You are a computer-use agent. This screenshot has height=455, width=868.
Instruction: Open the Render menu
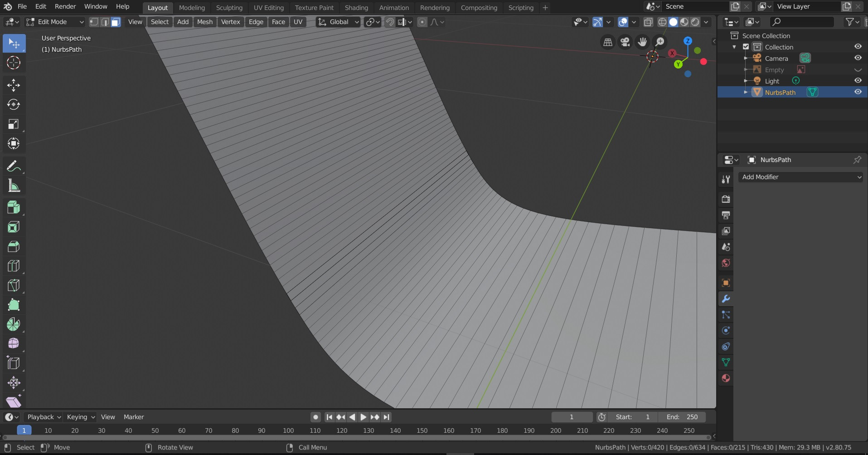coord(65,6)
